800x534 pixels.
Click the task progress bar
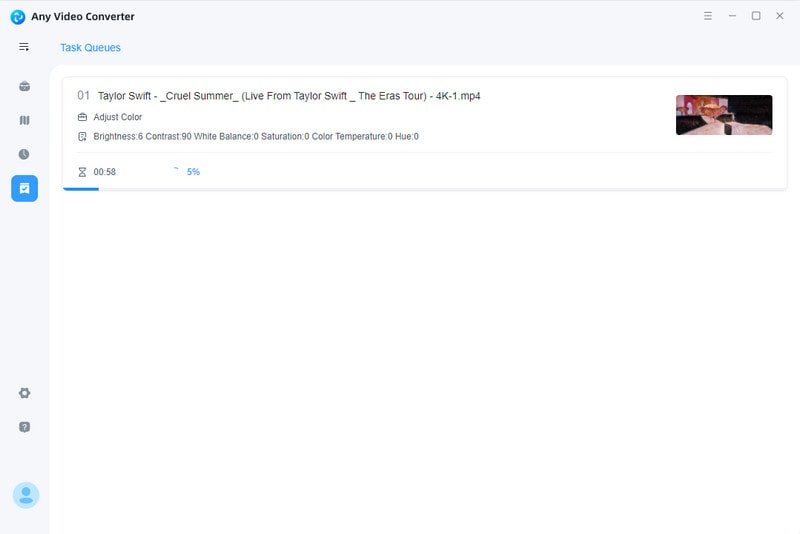pyautogui.click(x=424, y=189)
